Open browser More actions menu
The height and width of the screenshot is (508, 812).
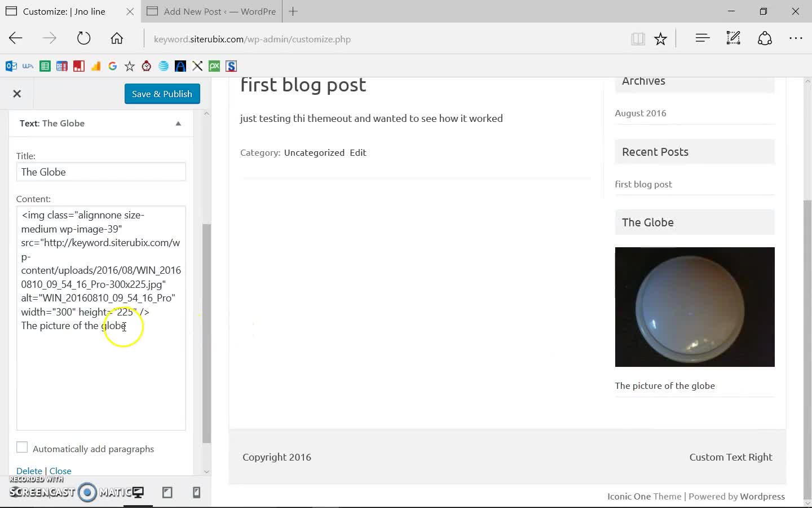coord(796,38)
